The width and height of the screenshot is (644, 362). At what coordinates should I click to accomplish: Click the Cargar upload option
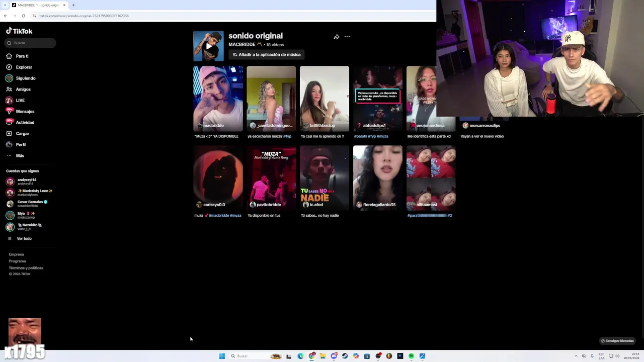click(x=18, y=134)
